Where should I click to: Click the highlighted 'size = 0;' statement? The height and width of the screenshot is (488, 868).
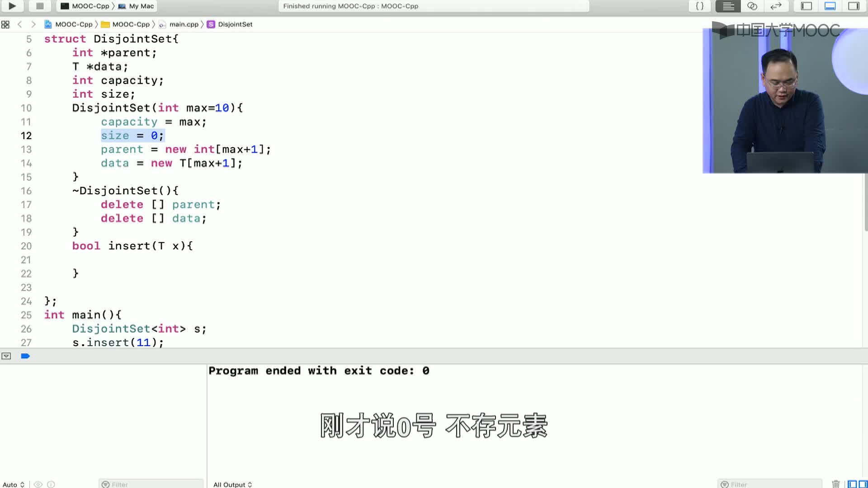tap(132, 136)
